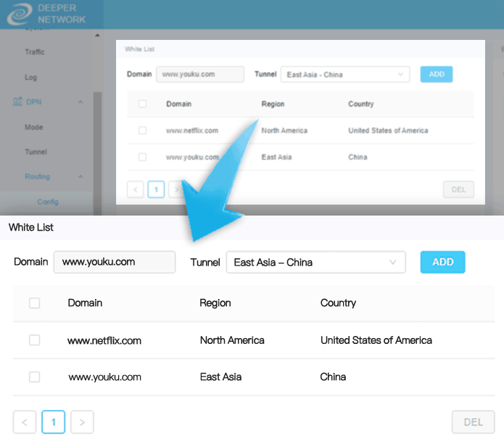This screenshot has width=504, height=439.
Task: Click ADD in small upper White List
Action: (x=436, y=74)
